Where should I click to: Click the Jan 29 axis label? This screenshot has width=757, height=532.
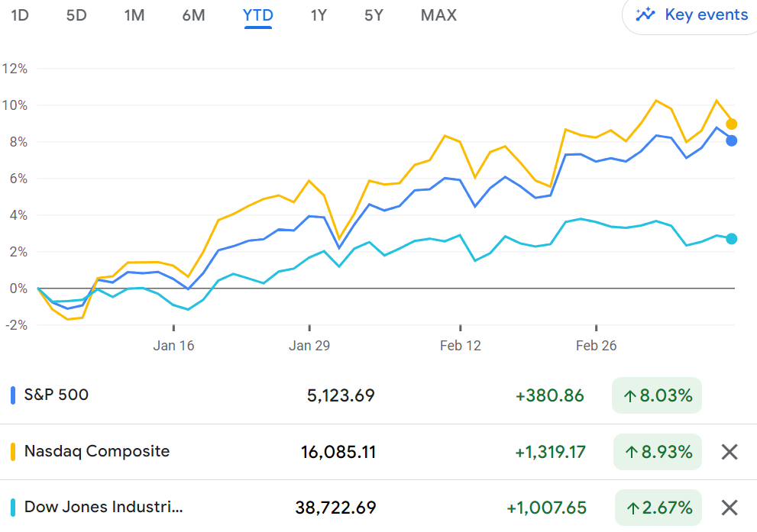[309, 346]
